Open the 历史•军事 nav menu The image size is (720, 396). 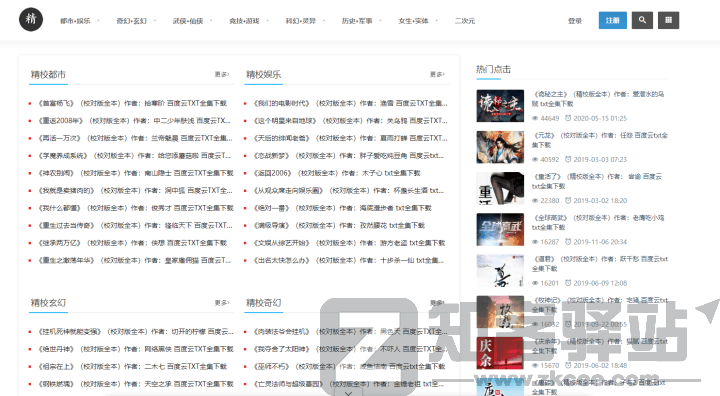pyautogui.click(x=357, y=21)
